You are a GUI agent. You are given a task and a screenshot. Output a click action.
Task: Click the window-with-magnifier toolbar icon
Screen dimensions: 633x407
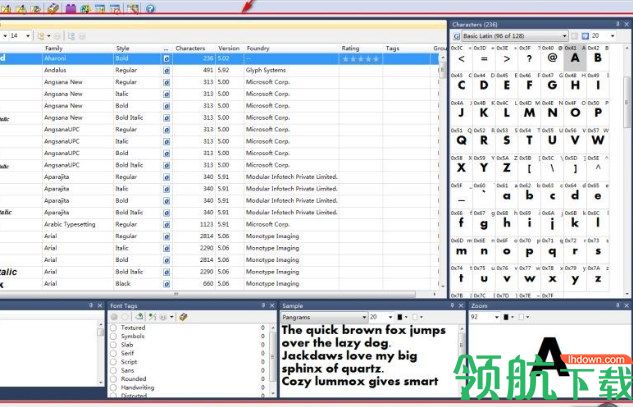coord(133,8)
